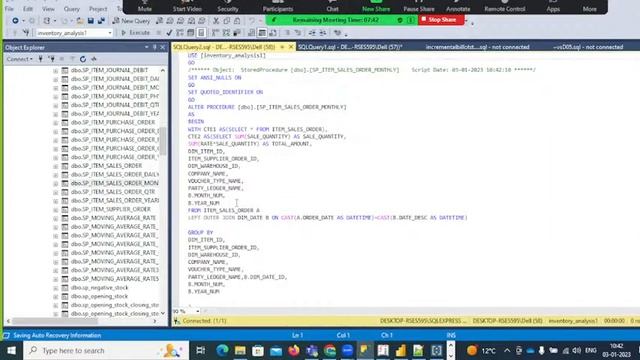This screenshot has width=640, height=360.
Task: Click the navigate Back arrow icon
Action: (x=15, y=20)
